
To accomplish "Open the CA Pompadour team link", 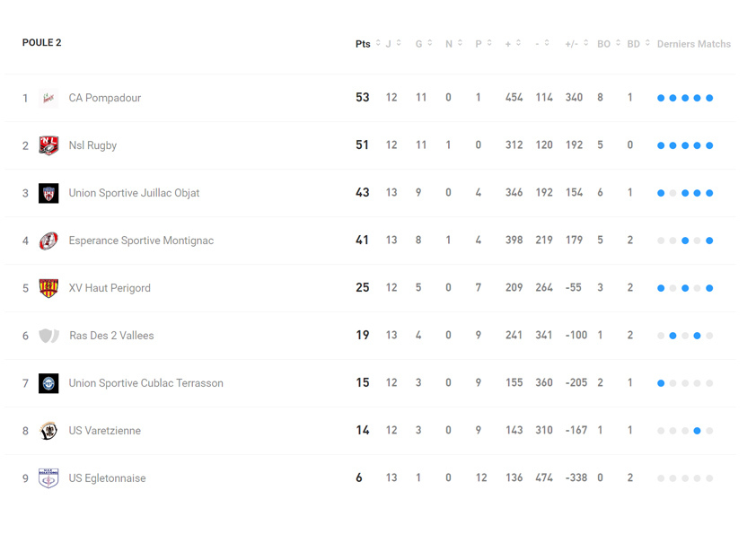I will (x=104, y=98).
